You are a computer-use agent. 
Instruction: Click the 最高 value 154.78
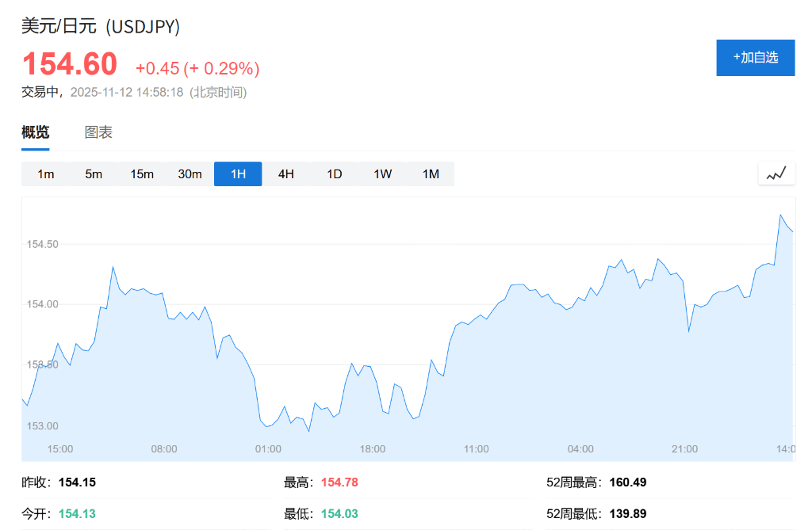(339, 482)
